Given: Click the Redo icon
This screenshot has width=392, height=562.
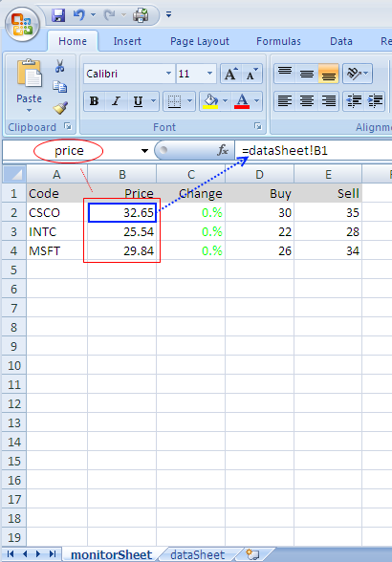Looking at the screenshot, I should [109, 15].
